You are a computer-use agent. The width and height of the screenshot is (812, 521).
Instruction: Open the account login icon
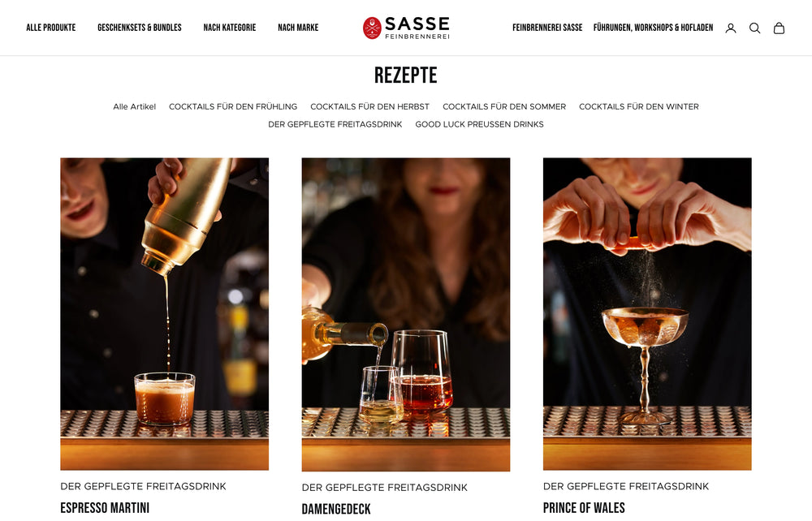(x=731, y=28)
